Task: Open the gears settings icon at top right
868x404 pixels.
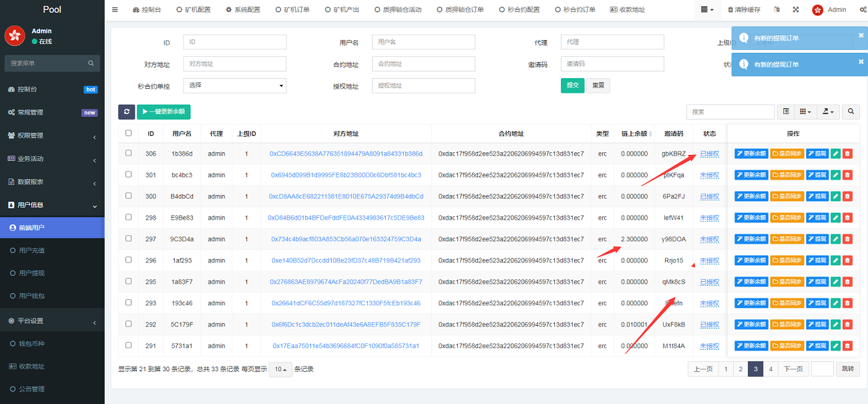Action: tap(862, 10)
